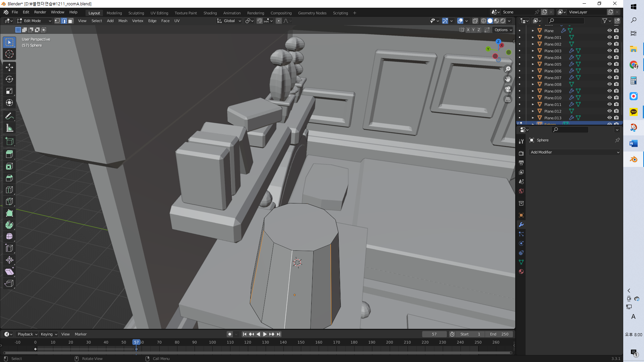This screenshot has width=644, height=362.
Task: Toggle camera view in viewport
Action: coord(508,89)
